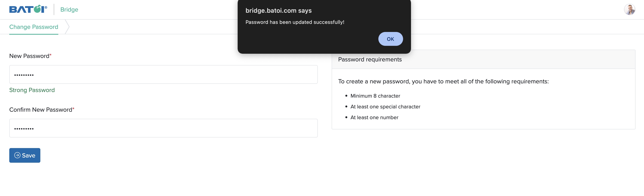Click the Strong Password strength message
The height and width of the screenshot is (196, 644).
(x=32, y=90)
